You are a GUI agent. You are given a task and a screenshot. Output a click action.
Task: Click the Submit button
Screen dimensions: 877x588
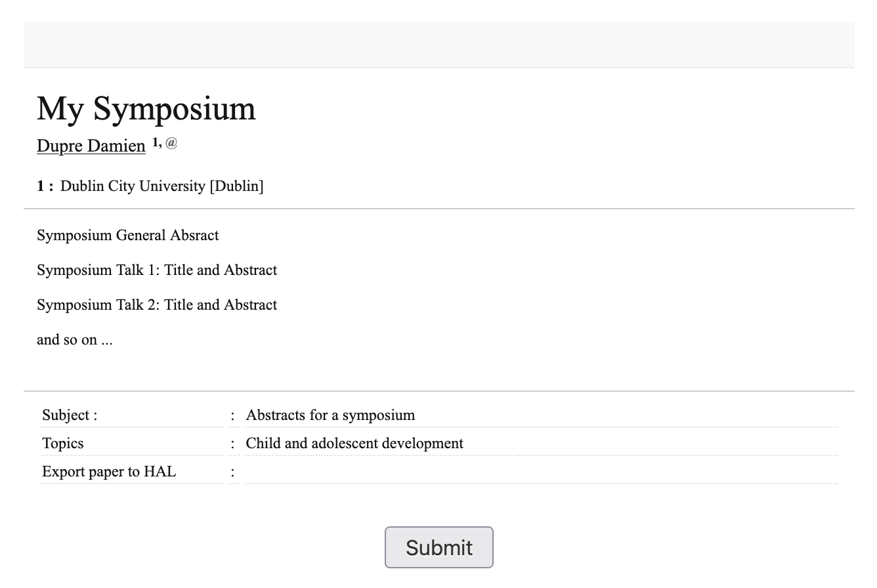coord(438,547)
